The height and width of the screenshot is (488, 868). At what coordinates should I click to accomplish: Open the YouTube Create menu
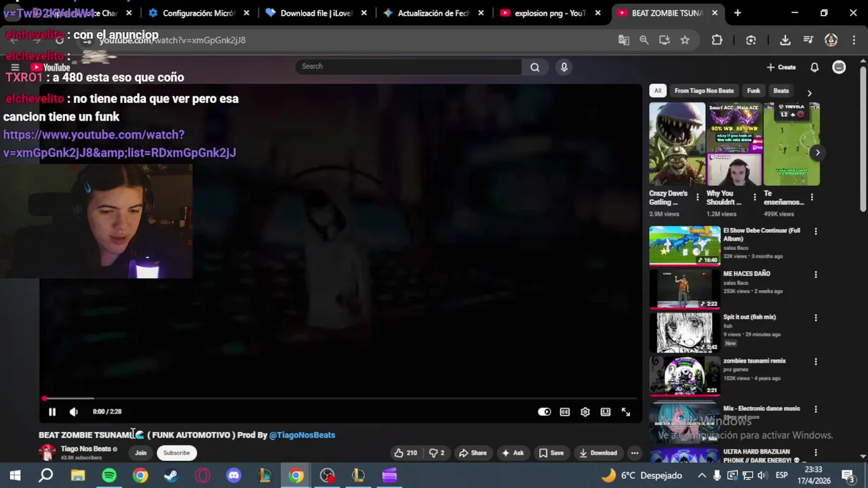(781, 67)
